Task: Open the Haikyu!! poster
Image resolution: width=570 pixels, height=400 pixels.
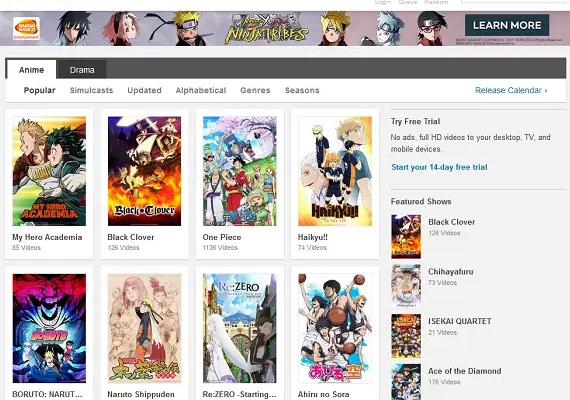Action: point(335,171)
